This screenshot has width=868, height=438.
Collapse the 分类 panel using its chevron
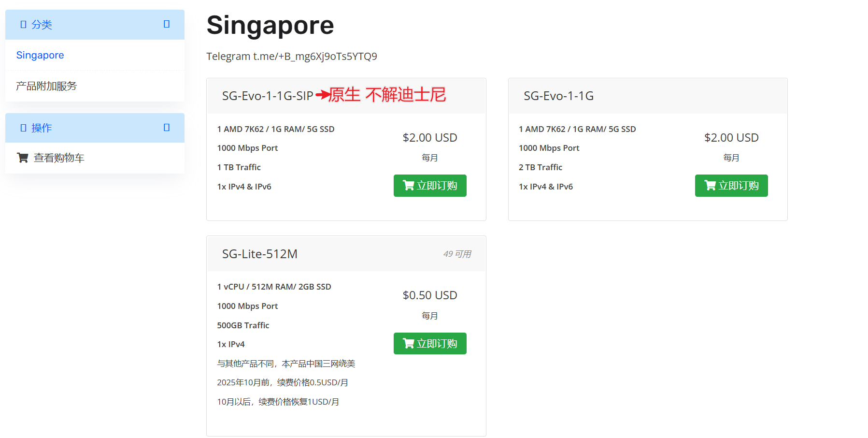coord(167,24)
